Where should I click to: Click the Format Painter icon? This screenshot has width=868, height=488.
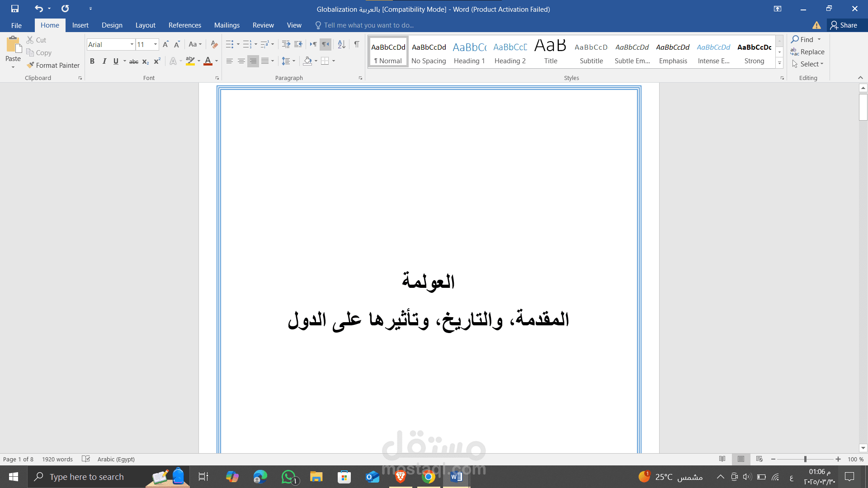[30, 65]
